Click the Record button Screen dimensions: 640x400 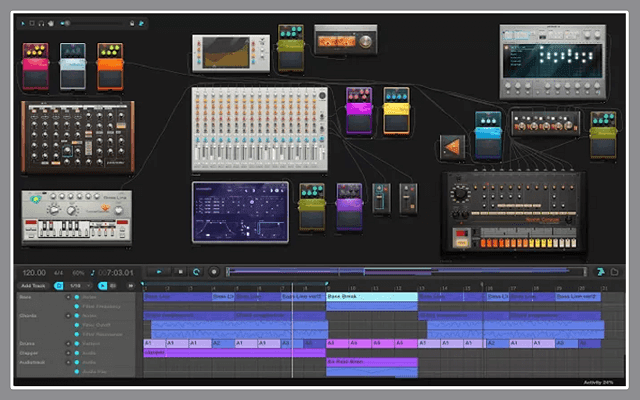tap(214, 271)
